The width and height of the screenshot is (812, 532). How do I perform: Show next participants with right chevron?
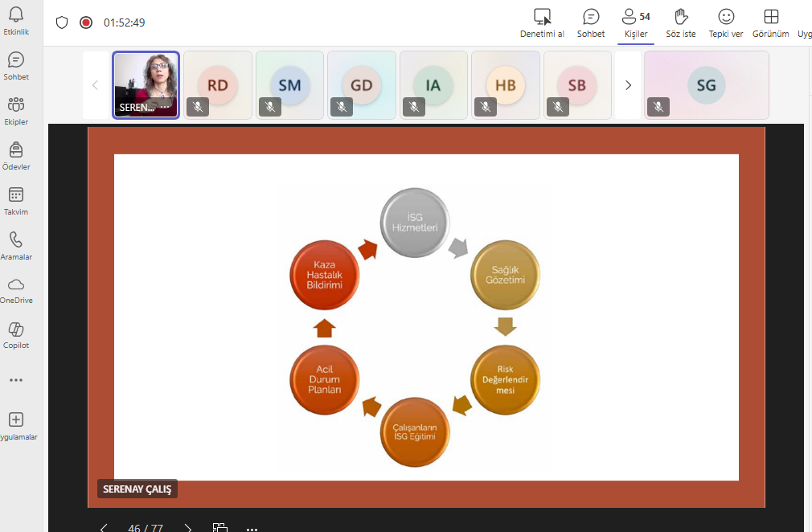(628, 85)
